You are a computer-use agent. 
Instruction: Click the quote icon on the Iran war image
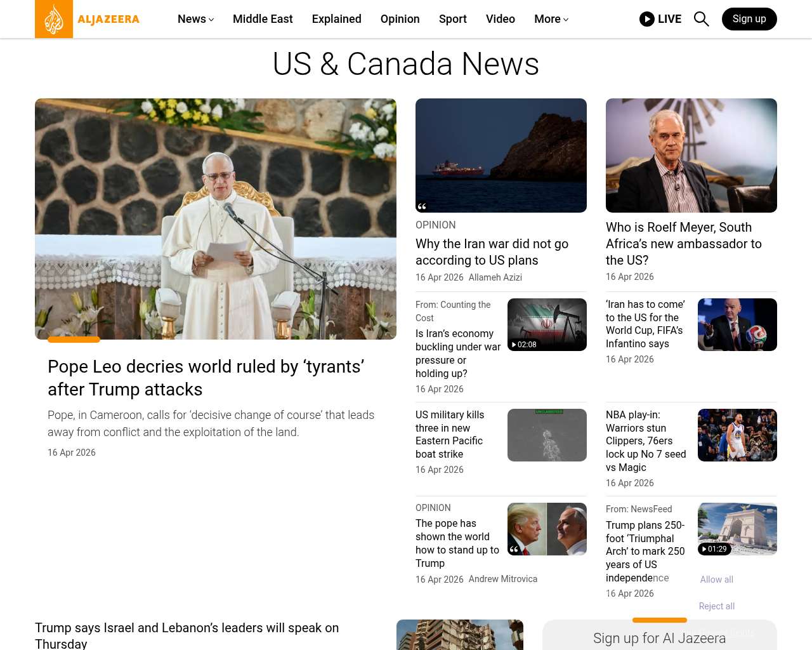pos(422,206)
